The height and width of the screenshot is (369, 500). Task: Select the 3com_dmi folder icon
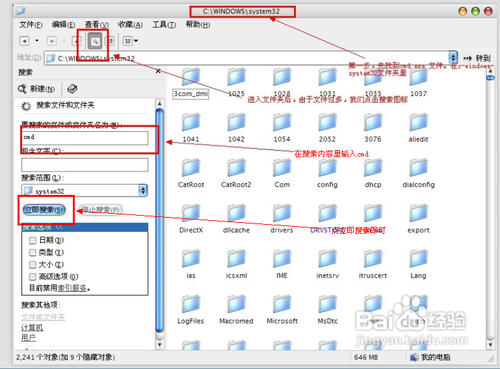tap(191, 77)
